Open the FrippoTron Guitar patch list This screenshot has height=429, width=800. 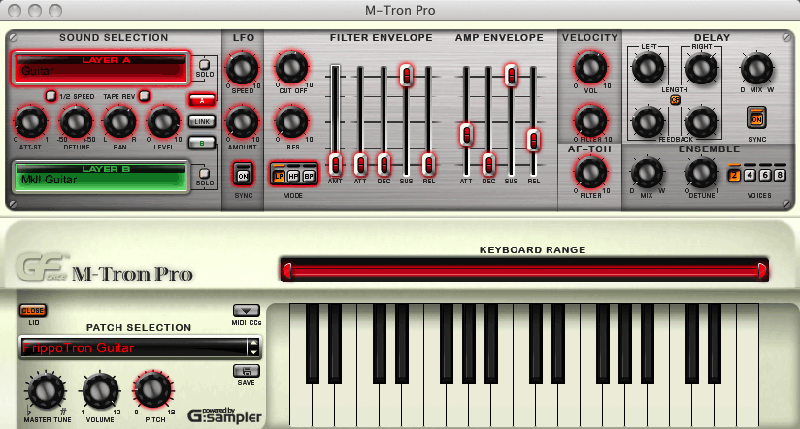134,347
